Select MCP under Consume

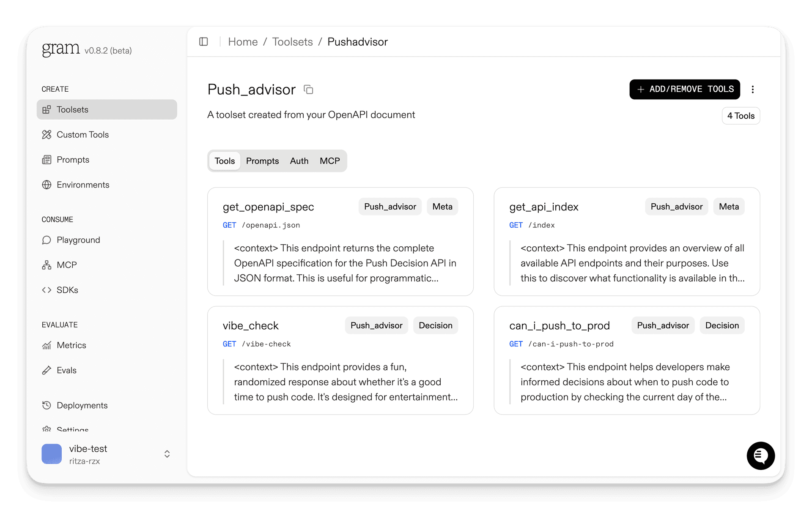pyautogui.click(x=66, y=265)
